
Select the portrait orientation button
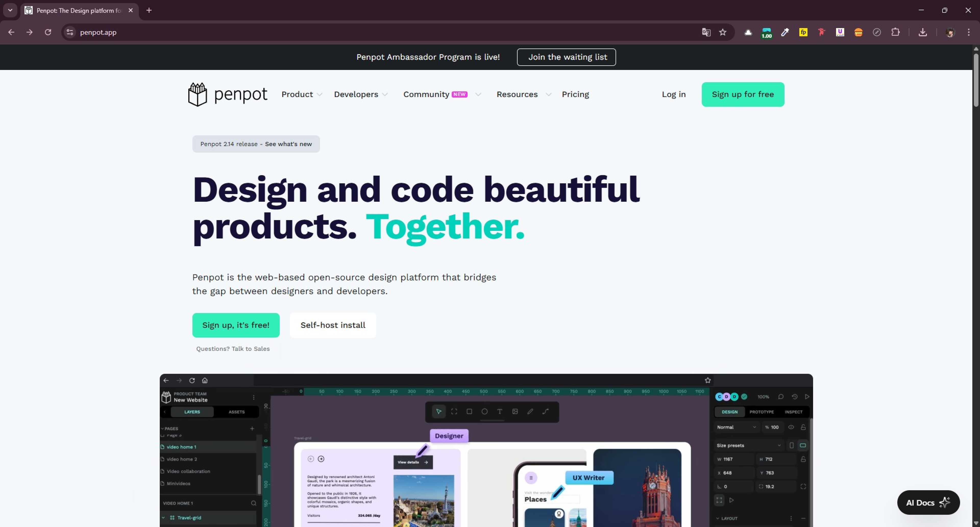[x=791, y=445]
